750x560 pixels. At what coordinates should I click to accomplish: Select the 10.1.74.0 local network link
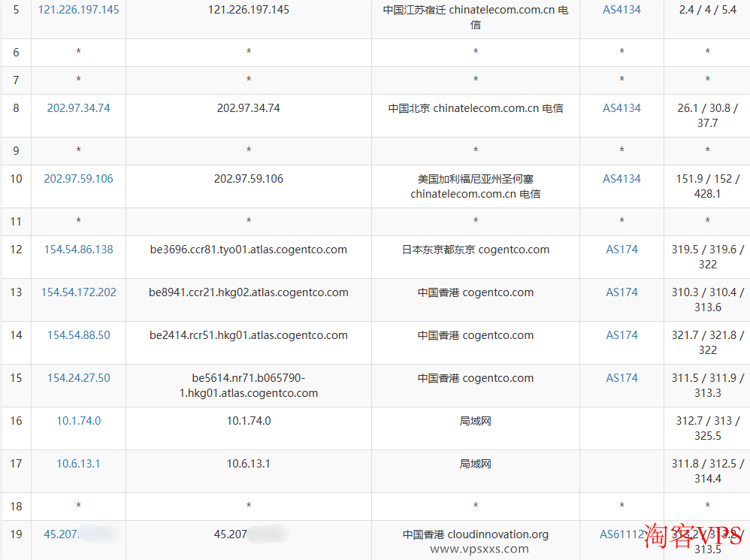77,420
